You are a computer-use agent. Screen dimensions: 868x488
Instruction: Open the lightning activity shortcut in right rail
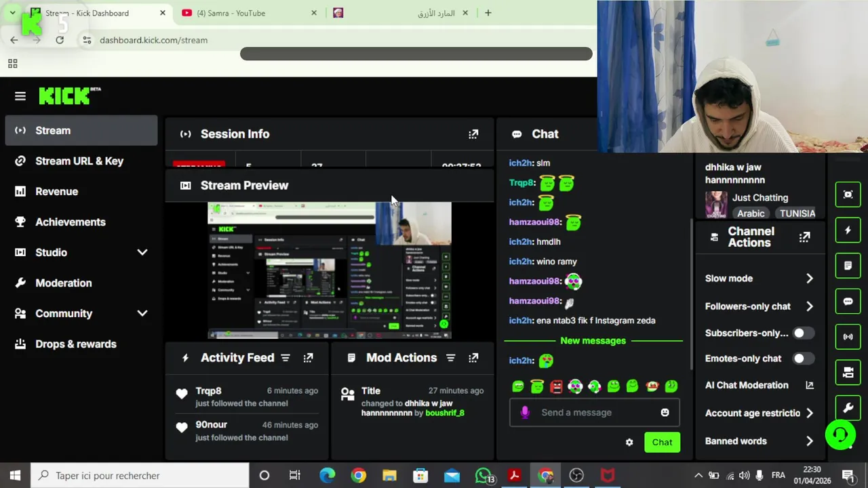pos(848,230)
